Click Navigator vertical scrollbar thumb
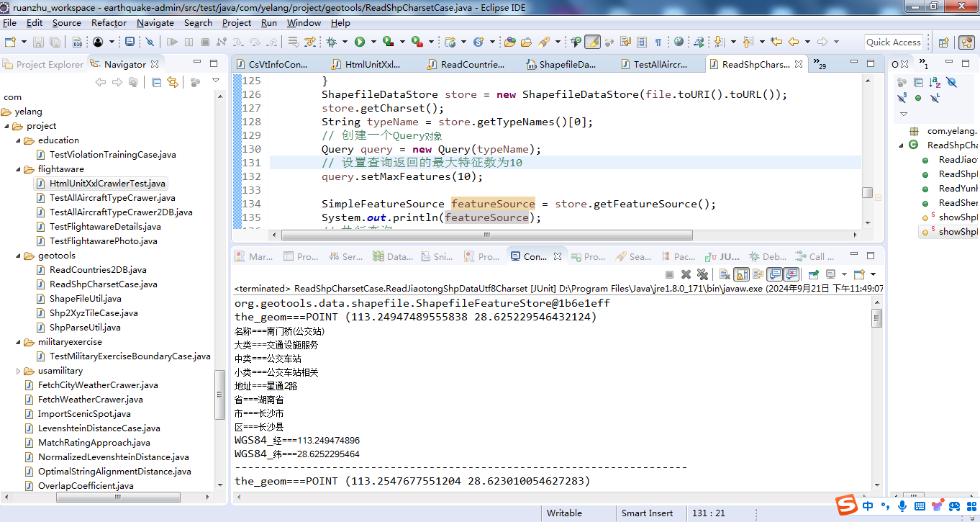980x522 pixels. pos(220,395)
